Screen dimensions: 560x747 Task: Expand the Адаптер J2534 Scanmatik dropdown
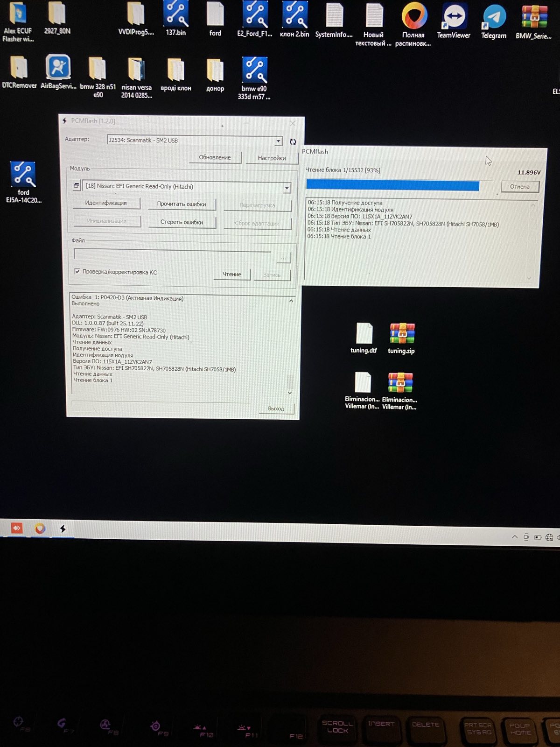(x=278, y=141)
